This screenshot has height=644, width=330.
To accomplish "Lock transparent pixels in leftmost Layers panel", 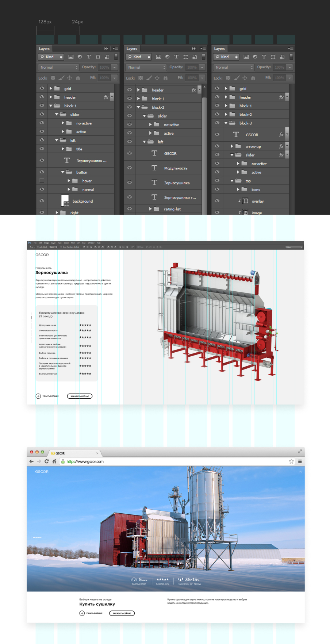I will 53,78.
